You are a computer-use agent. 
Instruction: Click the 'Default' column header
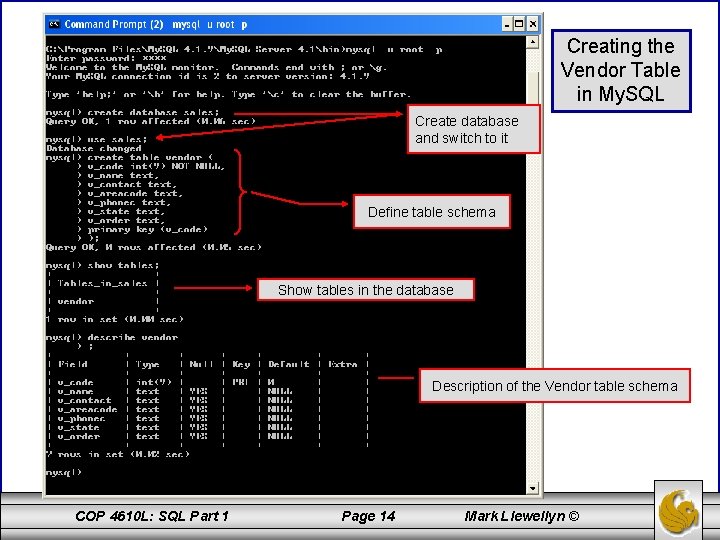click(x=288, y=364)
